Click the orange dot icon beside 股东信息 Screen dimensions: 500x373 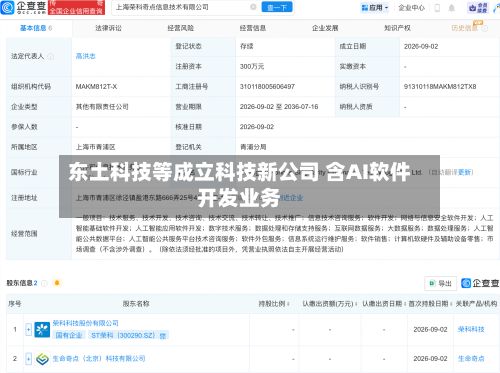(57, 283)
